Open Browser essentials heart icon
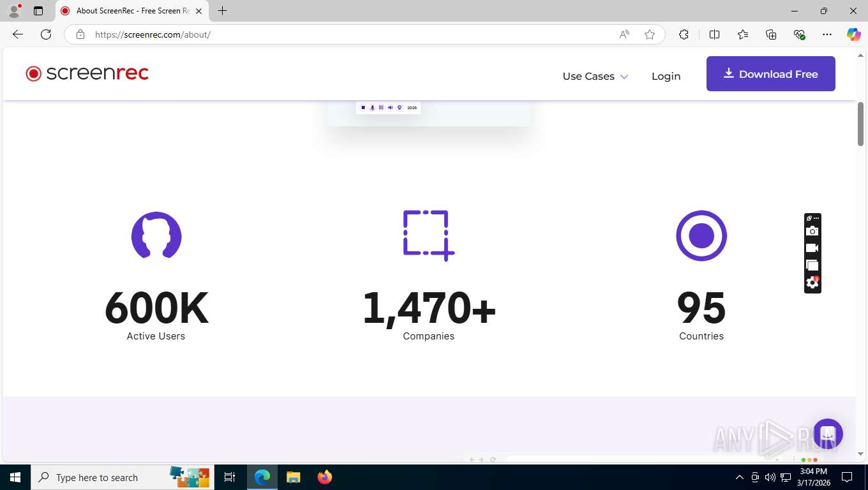The image size is (868, 490). point(799,34)
